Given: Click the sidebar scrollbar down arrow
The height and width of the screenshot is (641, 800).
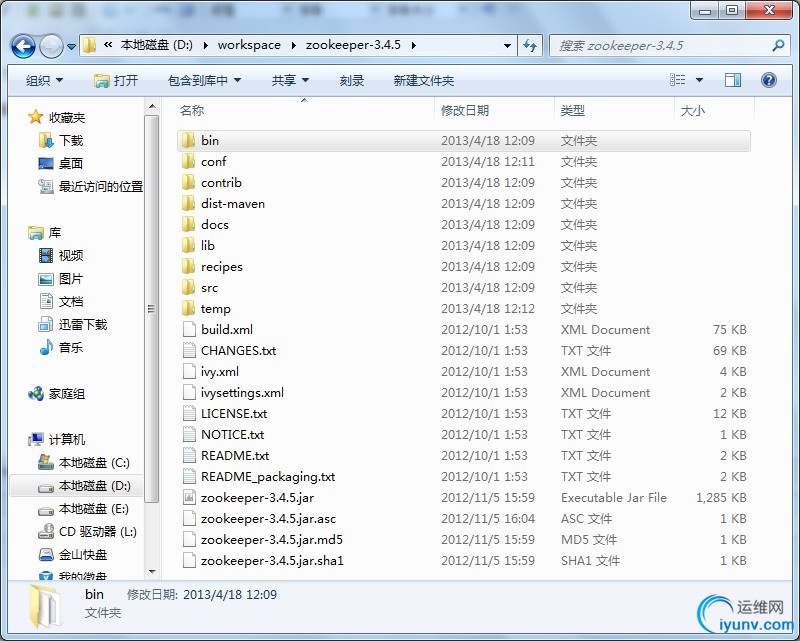Looking at the screenshot, I should pos(152,572).
